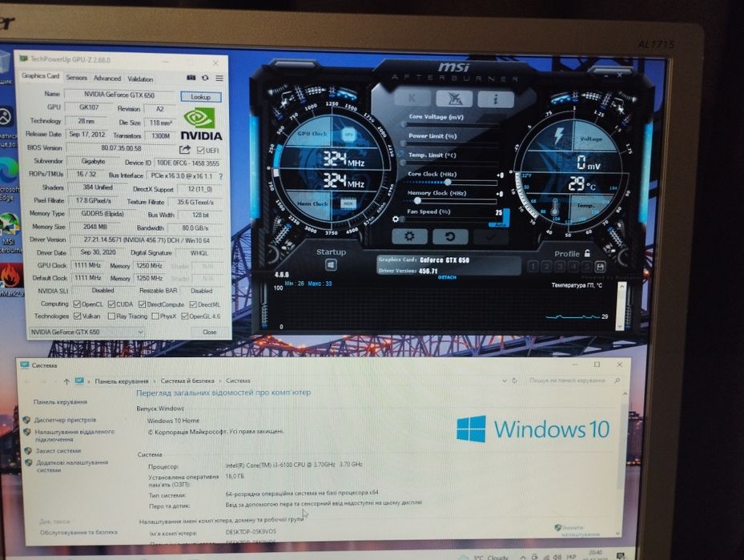
Task: Toggle the Ray Tracing checkbox
Action: tap(111, 316)
